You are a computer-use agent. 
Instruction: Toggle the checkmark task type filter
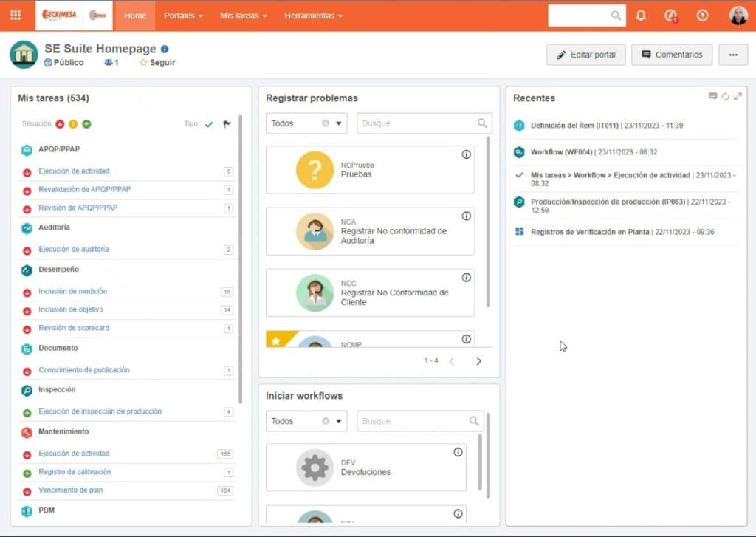coord(209,124)
